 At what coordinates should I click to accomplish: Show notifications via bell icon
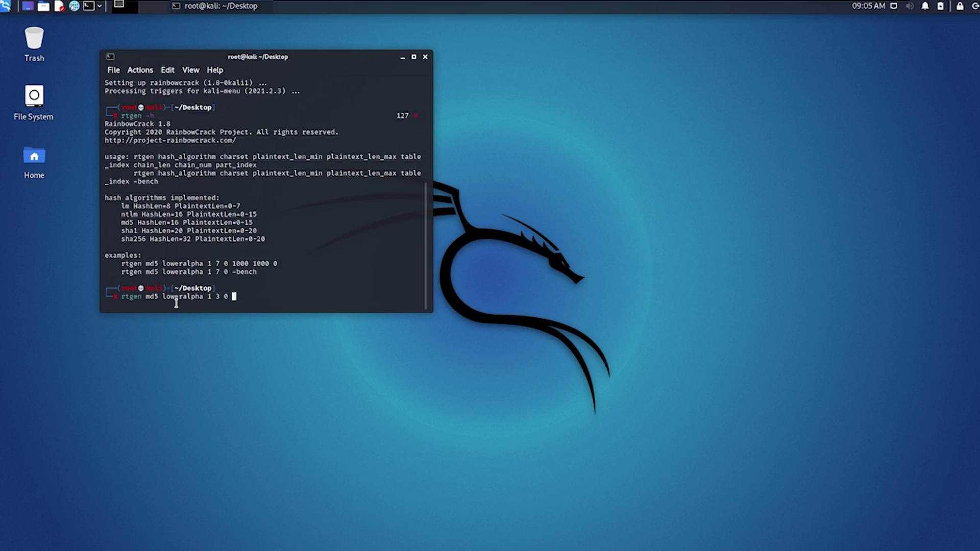click(925, 6)
